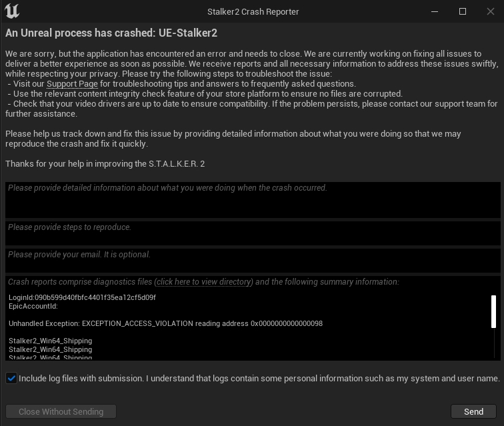Click the EpicAccountId line

[33, 306]
